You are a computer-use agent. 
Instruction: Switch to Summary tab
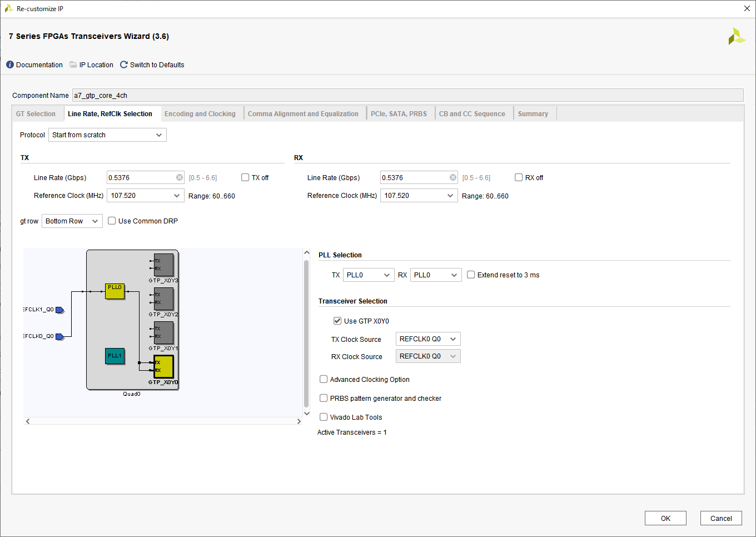(533, 114)
